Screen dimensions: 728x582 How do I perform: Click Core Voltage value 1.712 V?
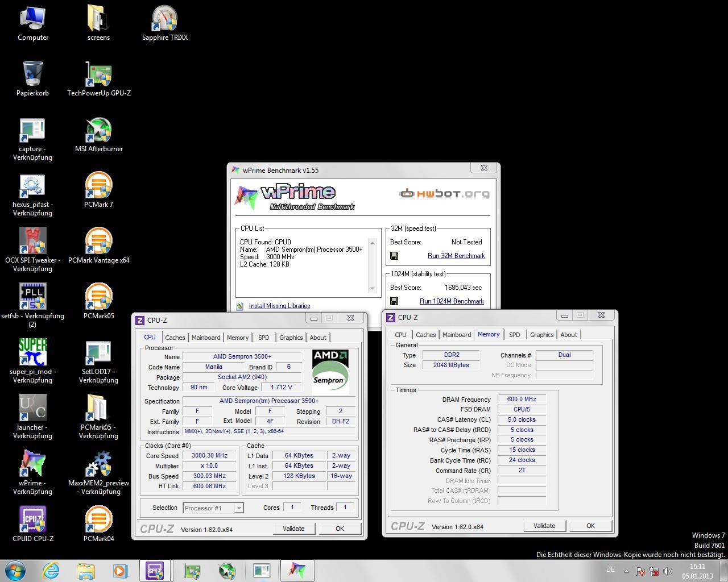281,388
